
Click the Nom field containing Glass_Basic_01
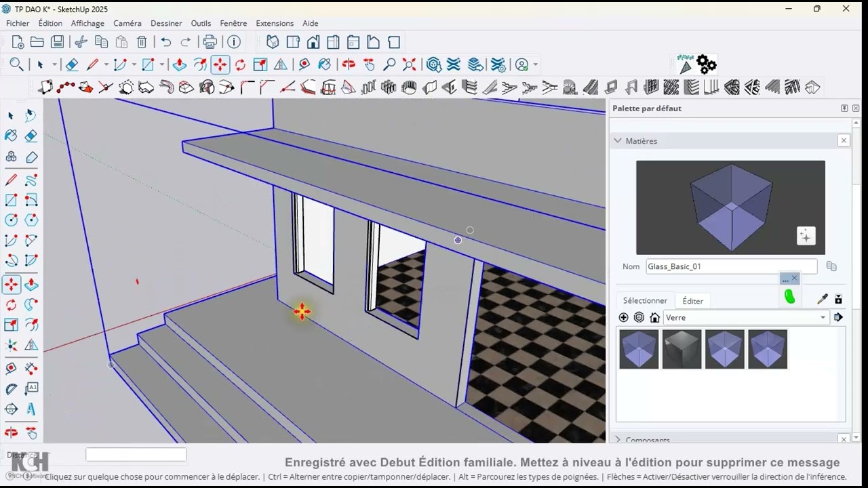(731, 266)
